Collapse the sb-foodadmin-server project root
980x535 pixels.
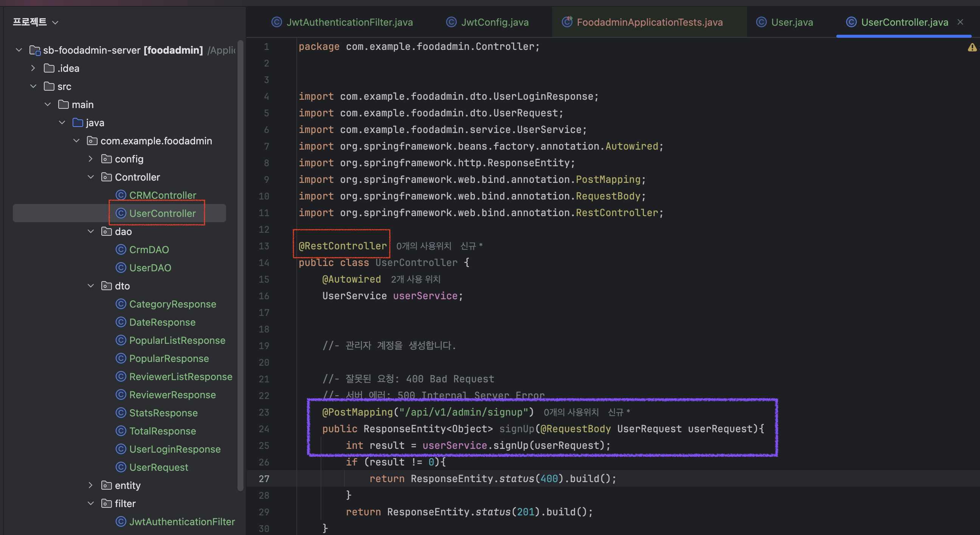click(x=19, y=50)
